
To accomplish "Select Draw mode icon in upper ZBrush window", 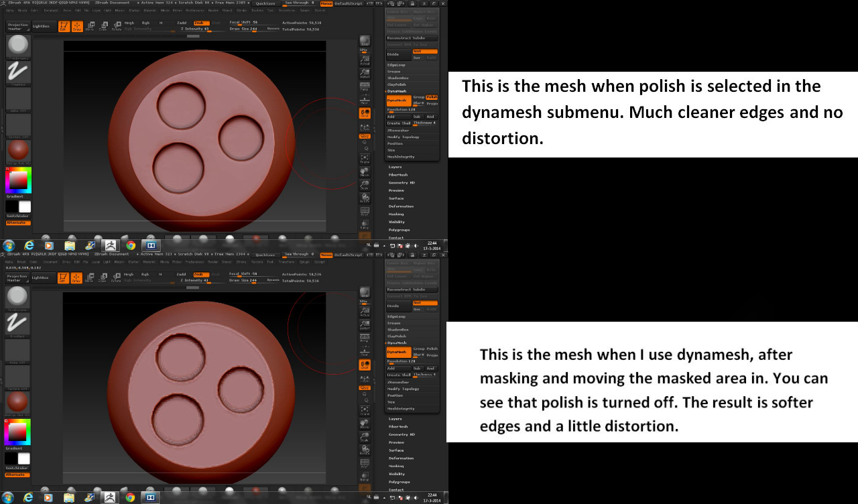I will [x=76, y=27].
